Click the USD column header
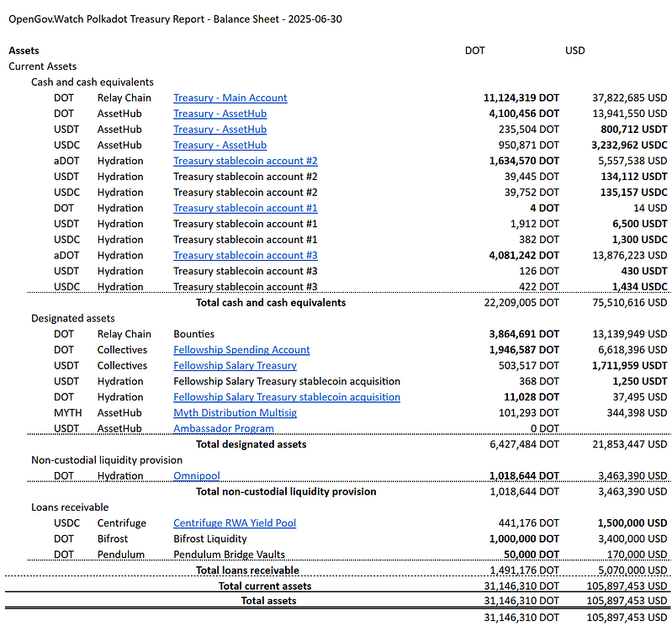 574,50
